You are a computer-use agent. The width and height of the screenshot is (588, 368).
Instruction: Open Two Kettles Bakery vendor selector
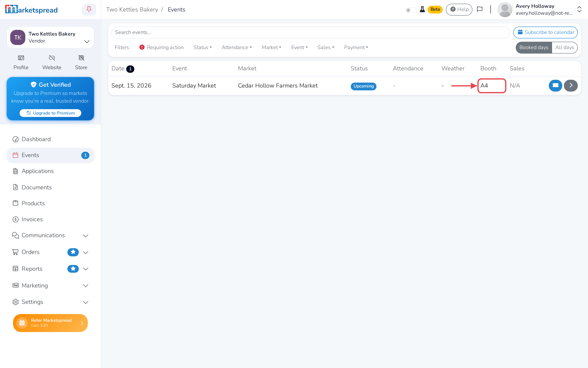pyautogui.click(x=50, y=37)
